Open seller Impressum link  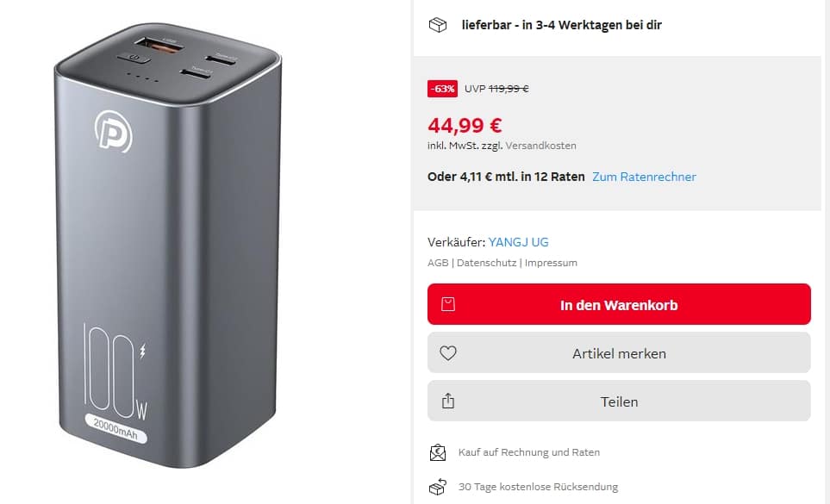point(551,263)
